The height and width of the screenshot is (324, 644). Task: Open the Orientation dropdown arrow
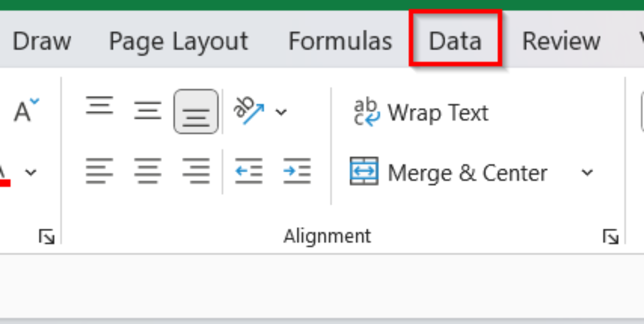pyautogui.click(x=281, y=112)
